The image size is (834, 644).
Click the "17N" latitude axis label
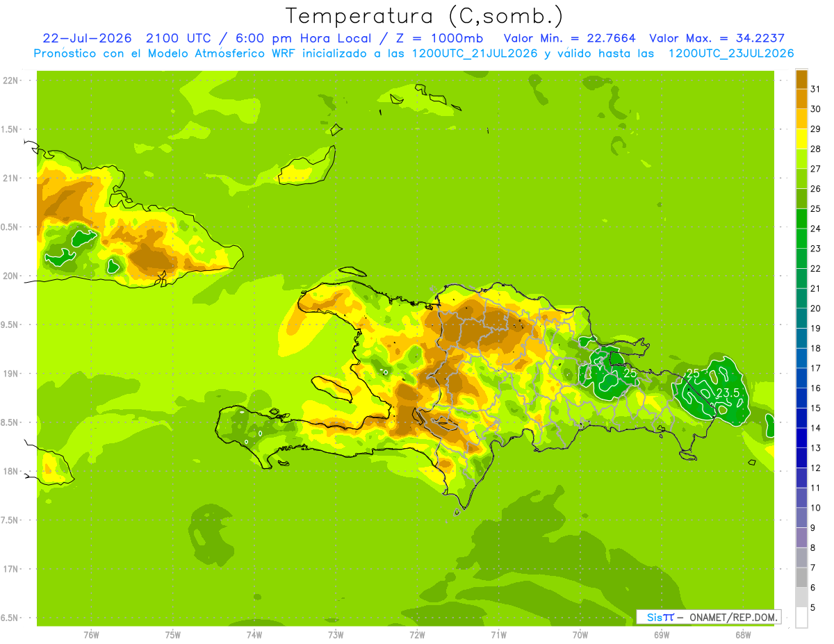pyautogui.click(x=10, y=569)
